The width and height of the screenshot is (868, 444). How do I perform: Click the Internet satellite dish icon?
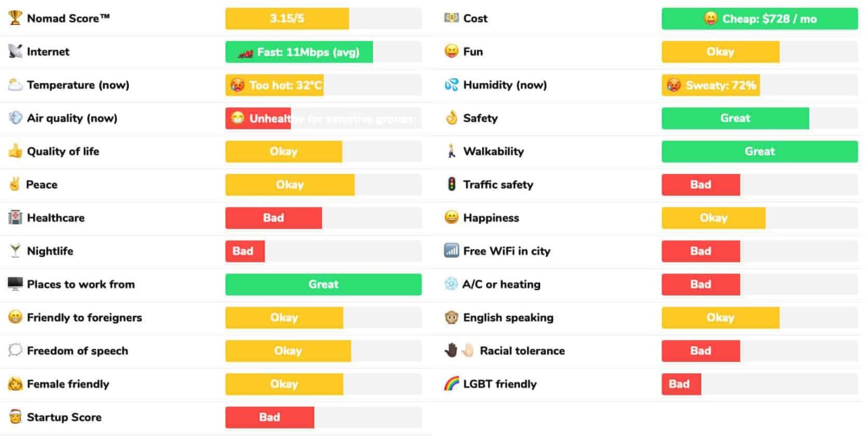(x=15, y=51)
